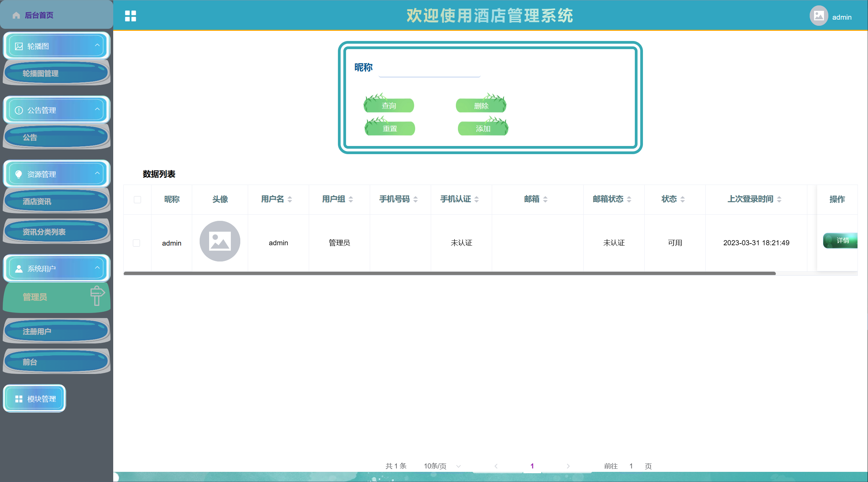Collapse the 资源管理 menu chevron

(97, 173)
